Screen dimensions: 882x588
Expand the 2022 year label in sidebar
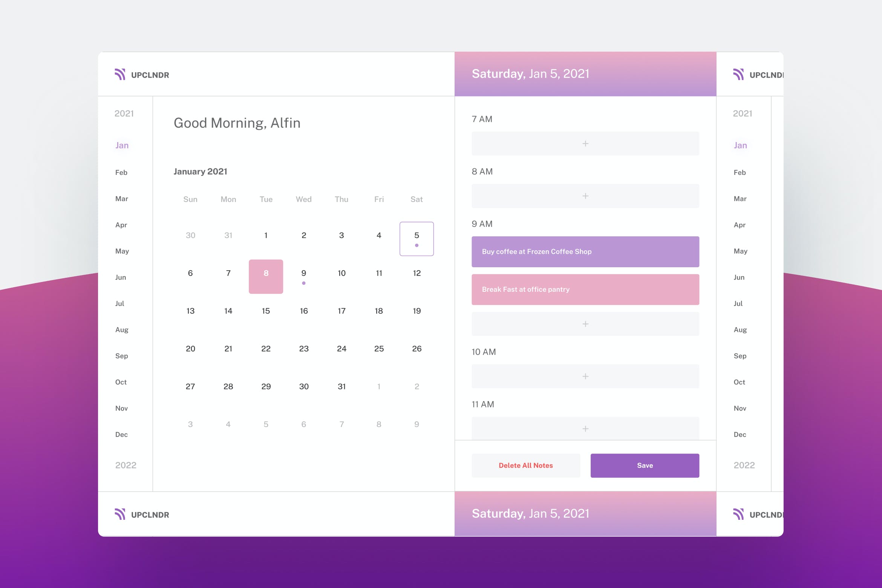coord(125,465)
